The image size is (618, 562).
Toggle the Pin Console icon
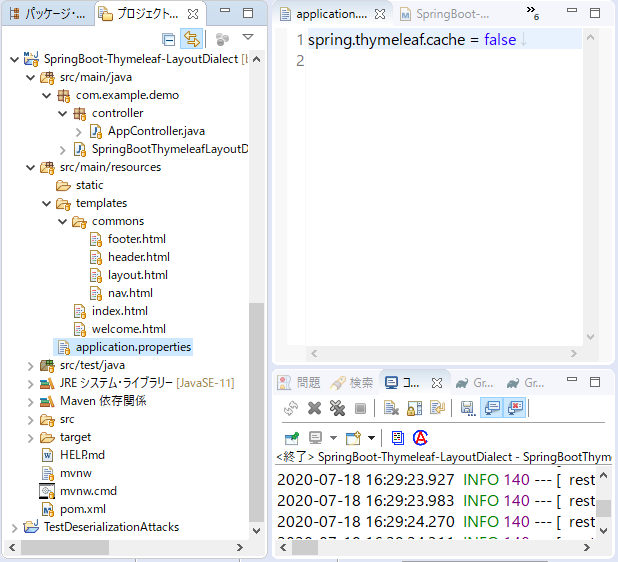(x=292, y=438)
